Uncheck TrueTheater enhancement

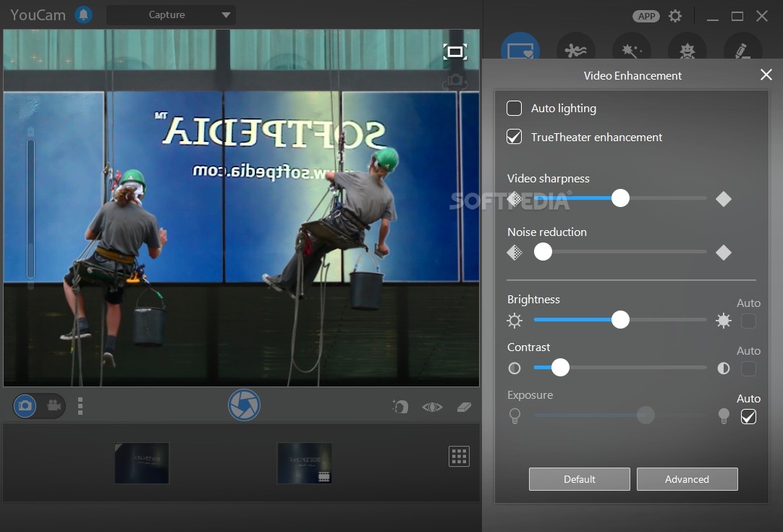[x=514, y=137]
